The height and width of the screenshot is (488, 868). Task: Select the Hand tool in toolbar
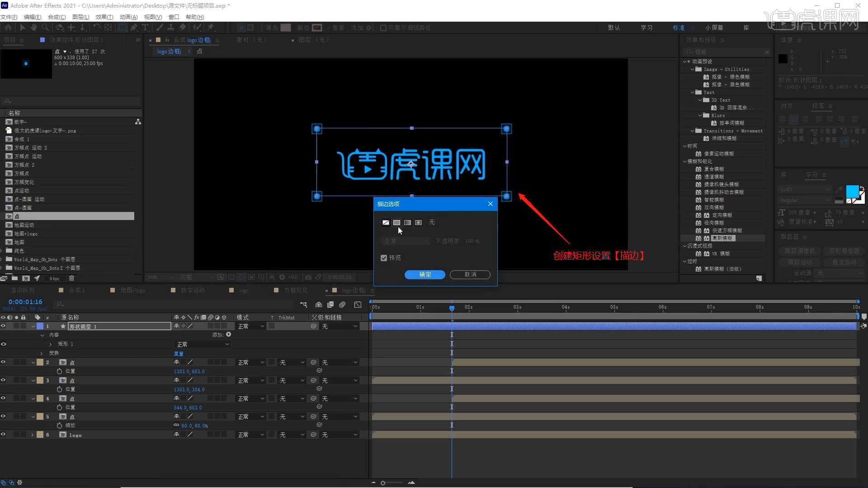[33, 28]
